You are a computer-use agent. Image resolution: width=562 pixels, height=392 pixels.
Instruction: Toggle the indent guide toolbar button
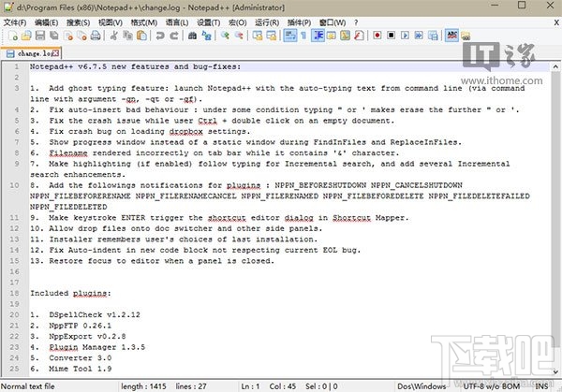click(x=318, y=36)
